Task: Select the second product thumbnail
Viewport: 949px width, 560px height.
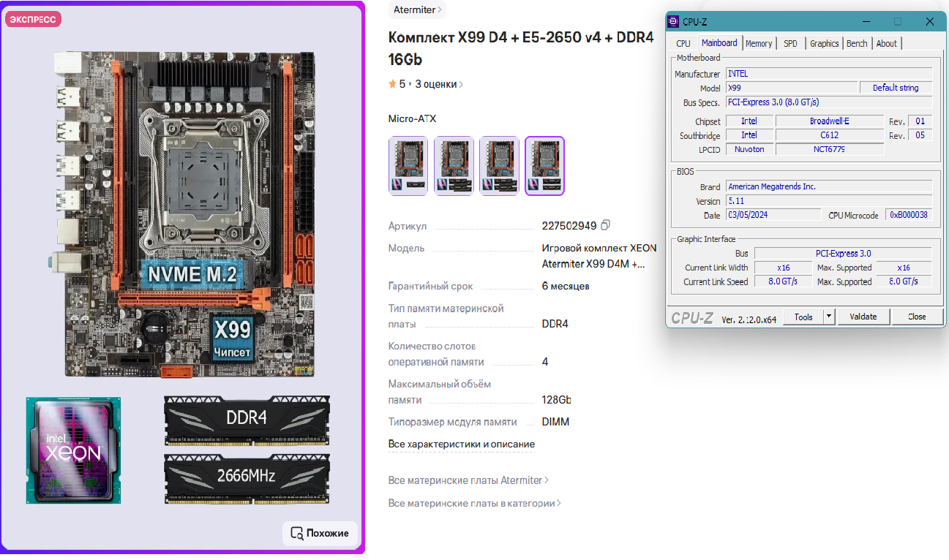Action: (x=454, y=166)
